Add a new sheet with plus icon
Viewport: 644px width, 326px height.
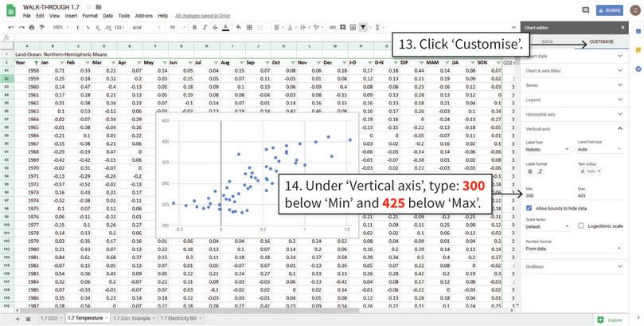(18, 319)
